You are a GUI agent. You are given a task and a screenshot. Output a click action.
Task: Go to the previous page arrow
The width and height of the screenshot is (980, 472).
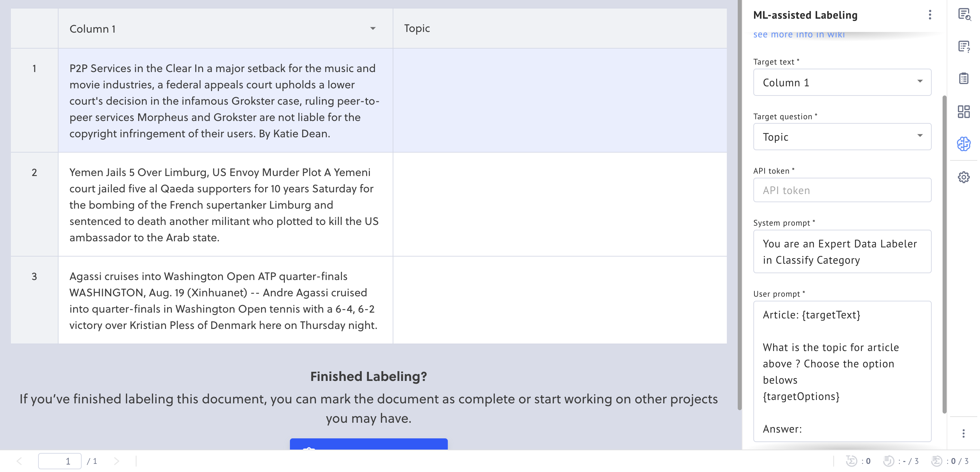[x=19, y=461]
